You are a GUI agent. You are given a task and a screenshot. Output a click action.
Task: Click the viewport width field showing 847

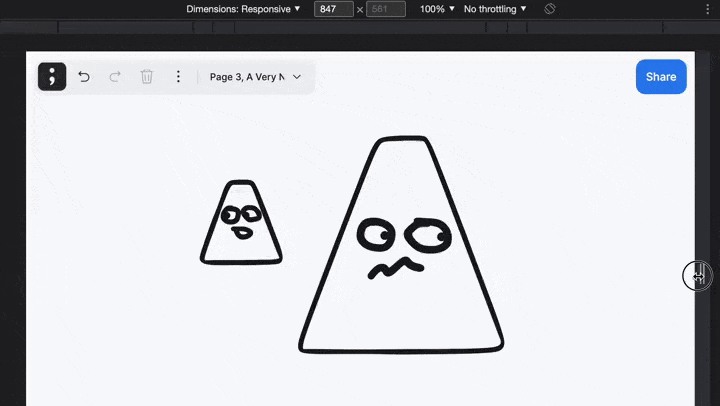tap(333, 9)
